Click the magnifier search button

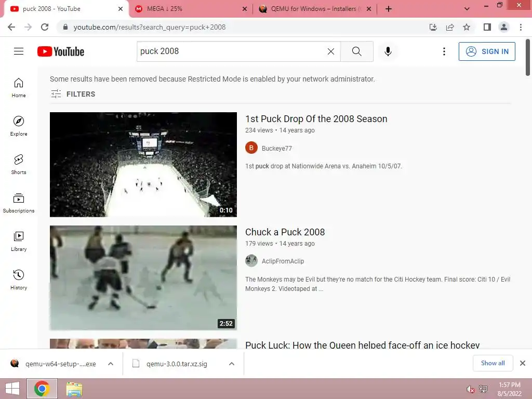point(356,51)
